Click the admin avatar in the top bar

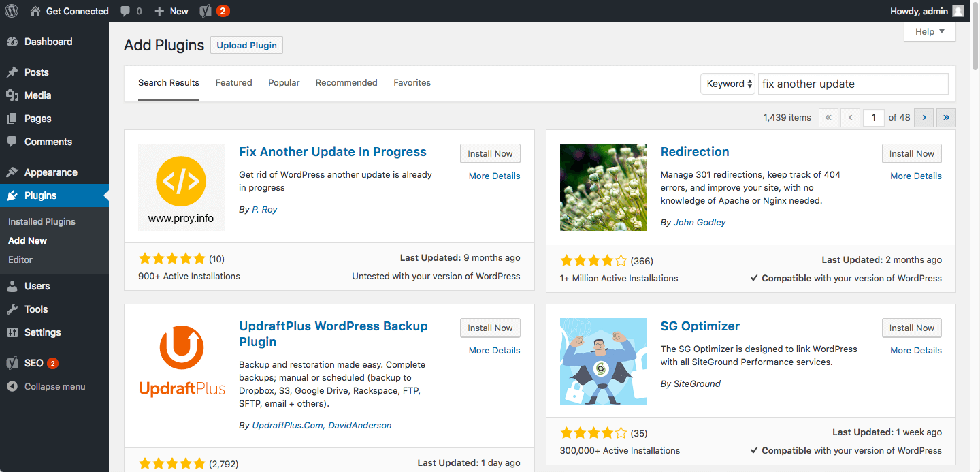coord(958,11)
